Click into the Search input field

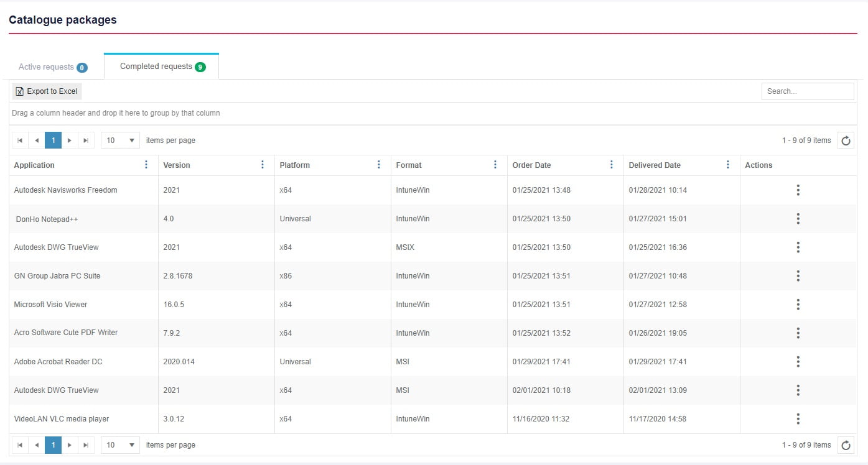click(807, 91)
